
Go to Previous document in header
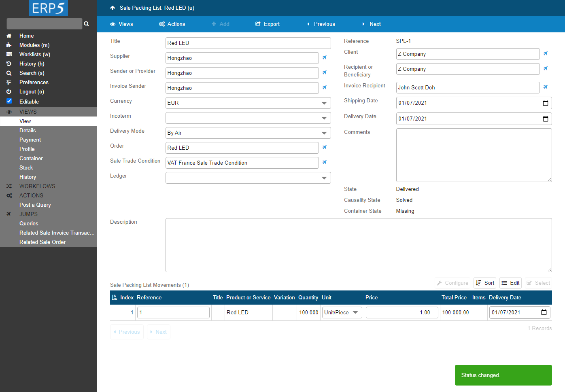coord(321,24)
